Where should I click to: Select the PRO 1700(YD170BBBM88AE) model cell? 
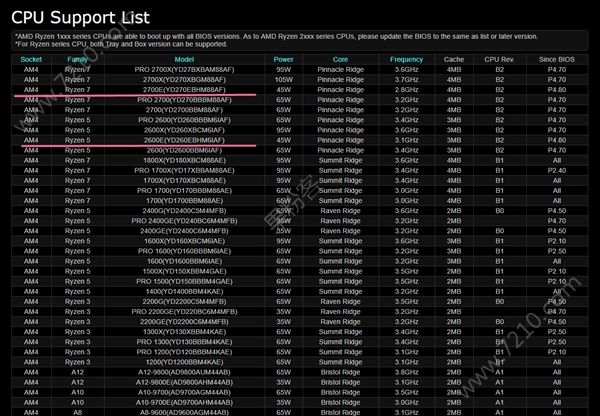pos(184,191)
